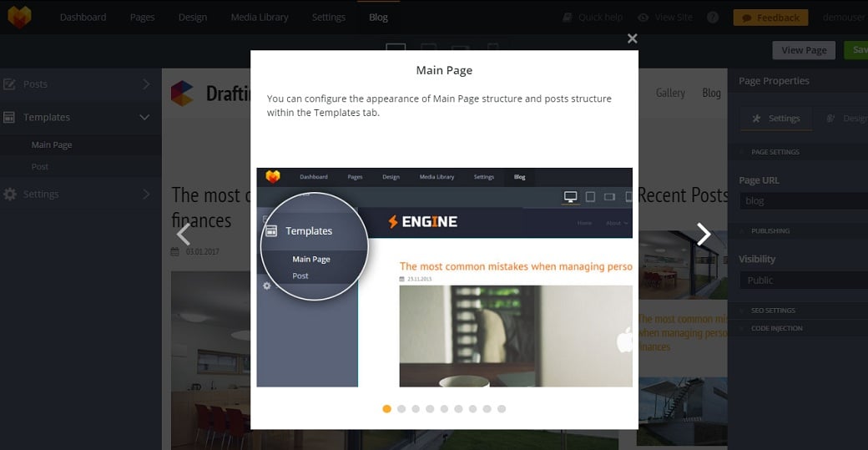Select the first orange carousel dot

pos(386,409)
